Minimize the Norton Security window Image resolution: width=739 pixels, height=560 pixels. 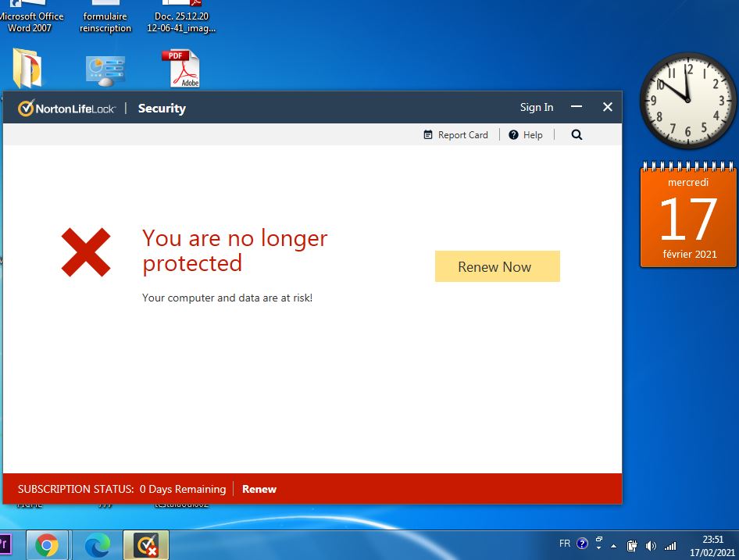(x=576, y=107)
